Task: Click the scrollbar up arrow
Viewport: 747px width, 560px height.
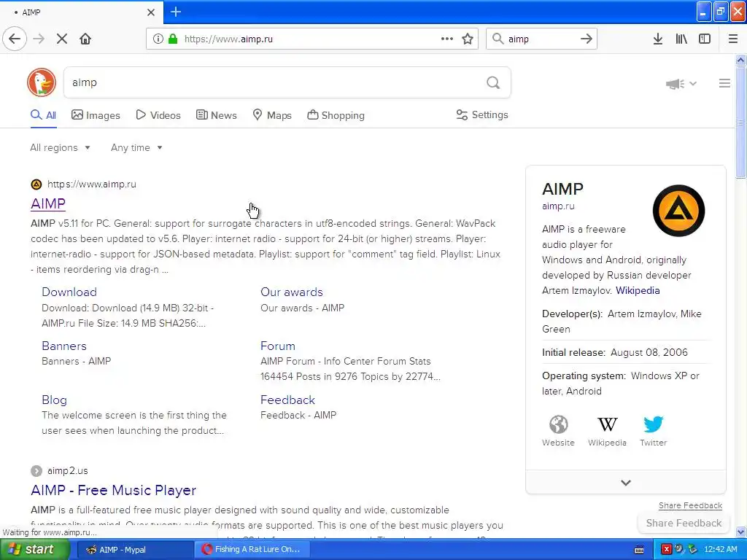Action: point(740,60)
